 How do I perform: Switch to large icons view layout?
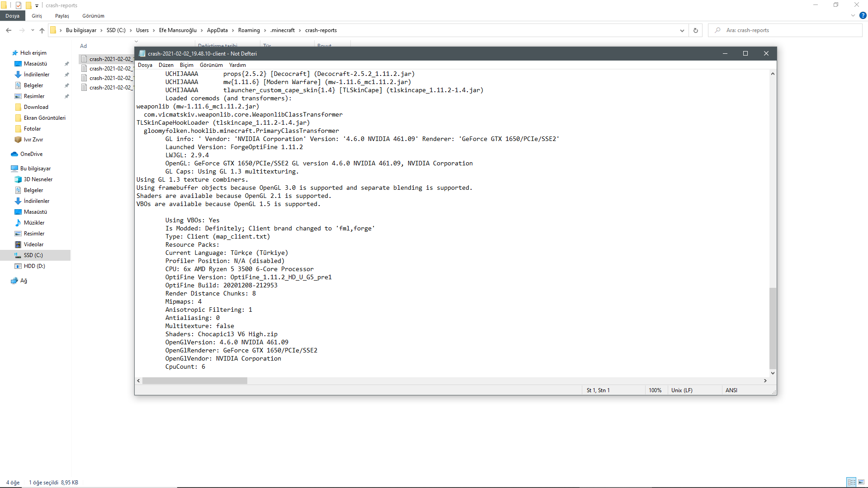coord(861,482)
